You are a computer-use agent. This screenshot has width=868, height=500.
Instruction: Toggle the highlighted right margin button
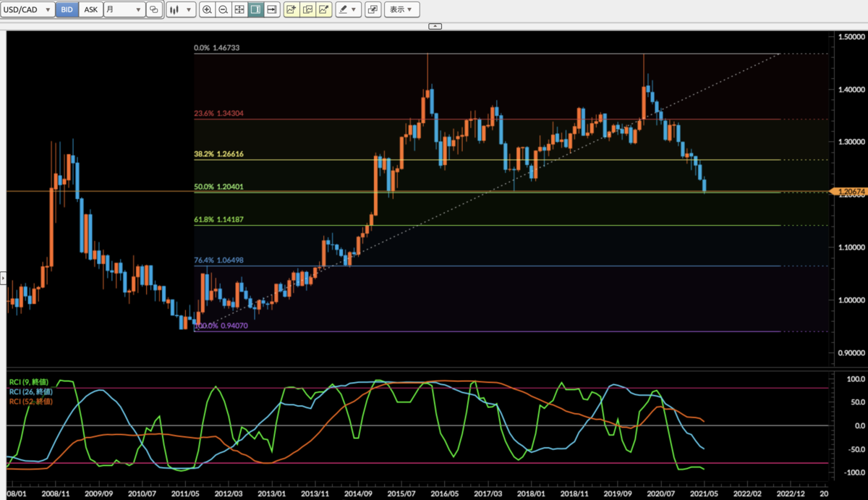point(255,9)
